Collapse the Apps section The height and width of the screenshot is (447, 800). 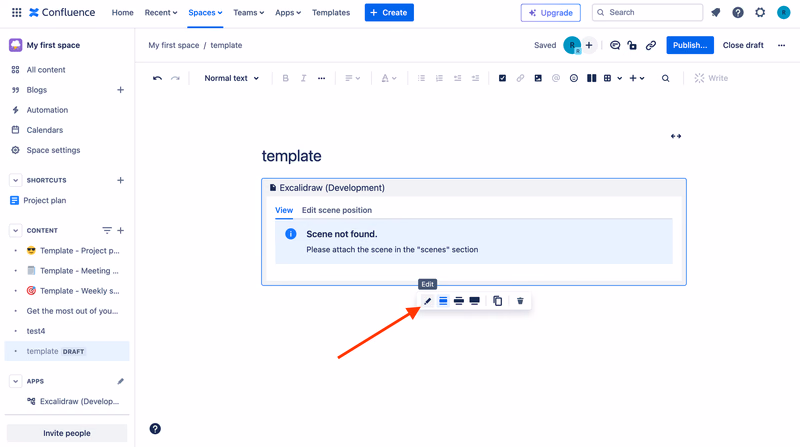click(x=15, y=381)
